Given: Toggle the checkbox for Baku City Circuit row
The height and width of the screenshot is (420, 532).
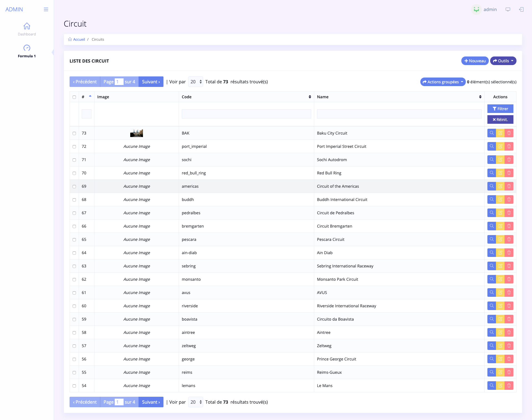Looking at the screenshot, I should (x=74, y=133).
